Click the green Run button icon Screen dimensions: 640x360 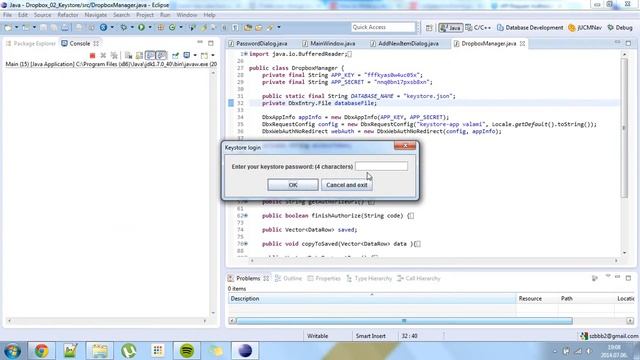click(x=141, y=27)
